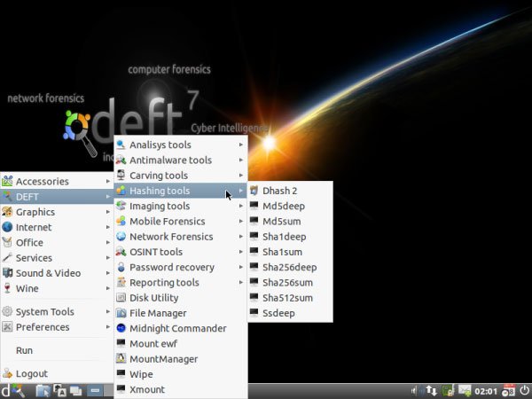Launch Mount ewf from the DEFT menu
This screenshot has height=399, width=532.
[181, 343]
